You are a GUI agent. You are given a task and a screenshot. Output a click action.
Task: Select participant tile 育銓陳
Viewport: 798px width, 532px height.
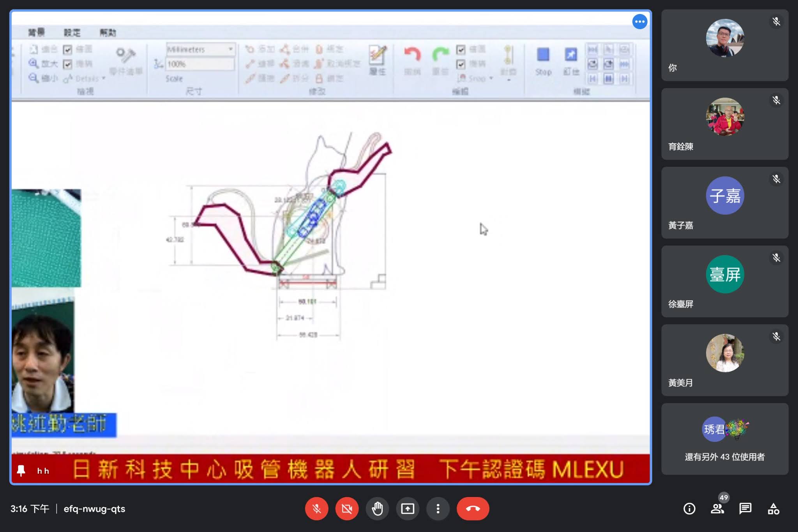click(x=725, y=124)
